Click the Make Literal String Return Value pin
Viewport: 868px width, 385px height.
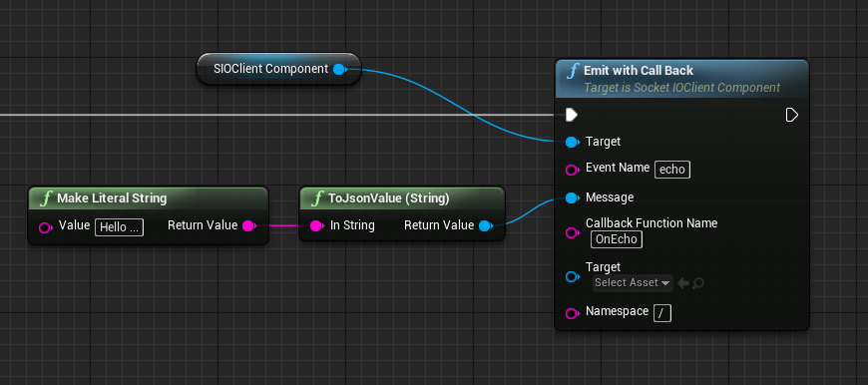point(249,225)
